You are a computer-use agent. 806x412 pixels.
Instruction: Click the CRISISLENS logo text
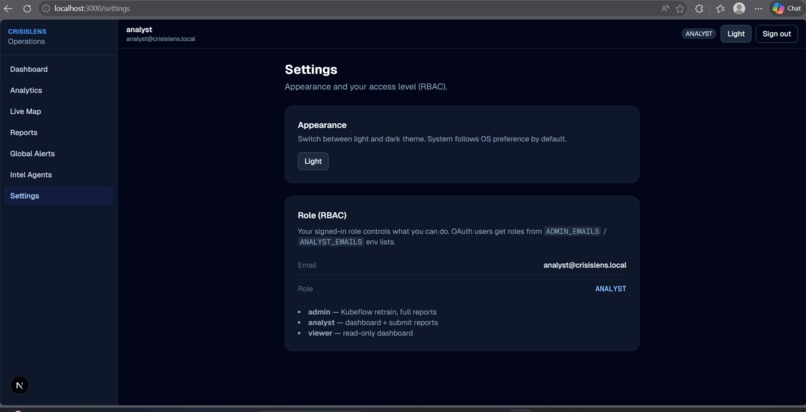pos(27,32)
